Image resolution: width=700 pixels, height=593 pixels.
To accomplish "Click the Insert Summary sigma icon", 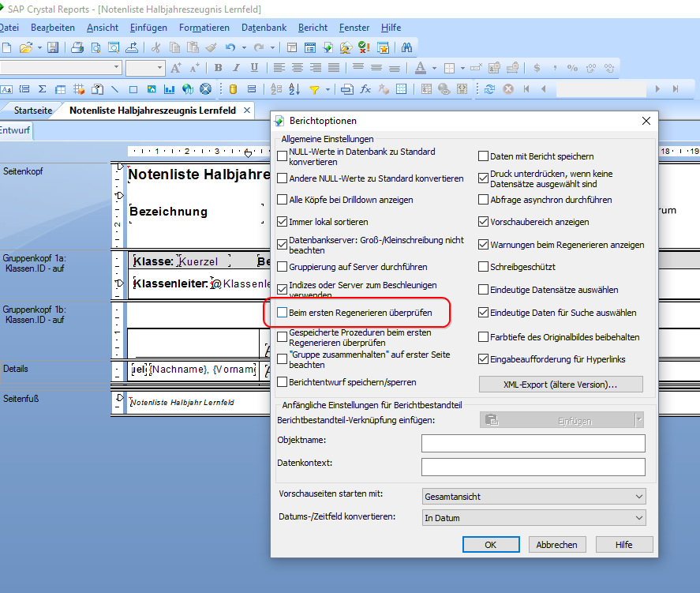I will tap(43, 89).
